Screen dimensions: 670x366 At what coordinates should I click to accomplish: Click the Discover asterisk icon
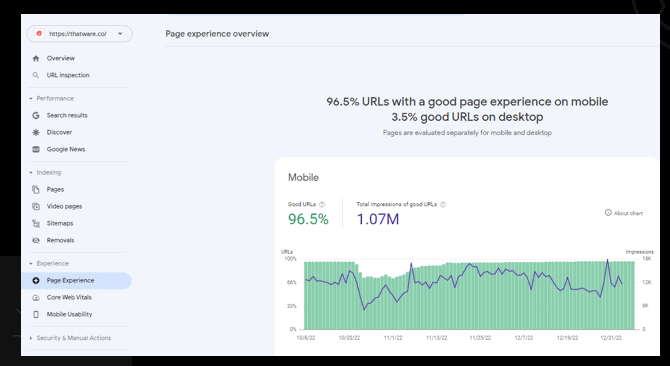click(x=36, y=132)
